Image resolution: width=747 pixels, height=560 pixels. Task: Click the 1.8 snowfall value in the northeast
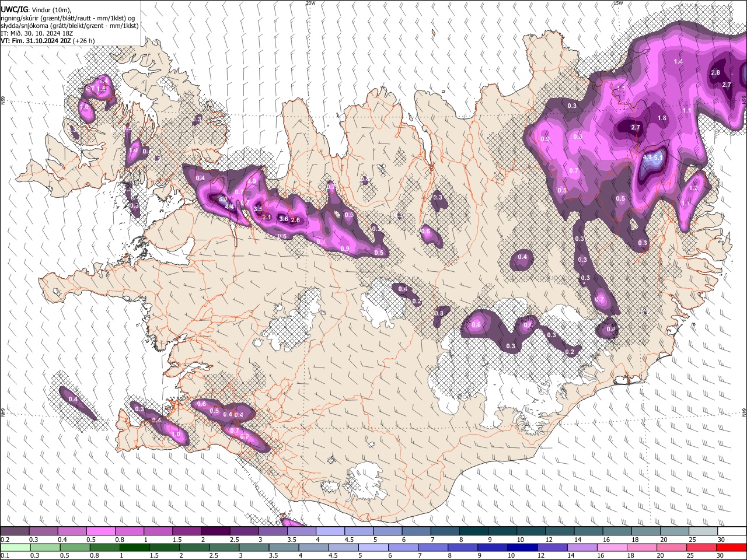coord(662,118)
